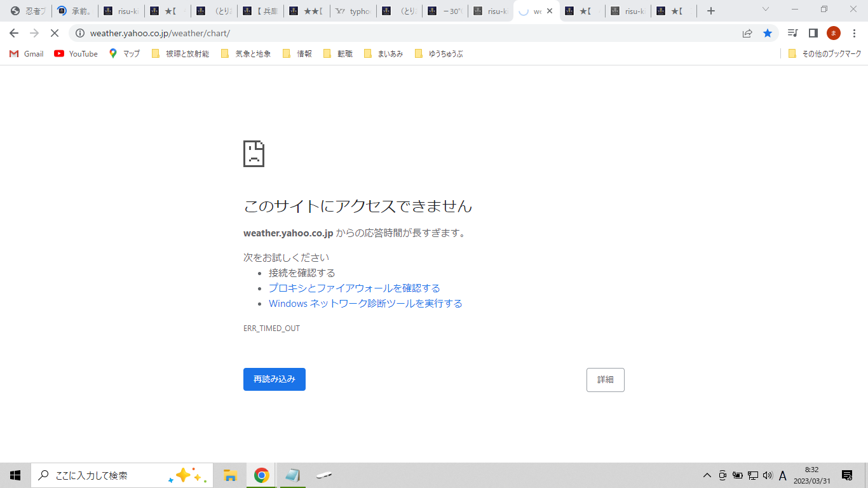
Task: Switch to the ★★【 tab
Action: click(307, 11)
